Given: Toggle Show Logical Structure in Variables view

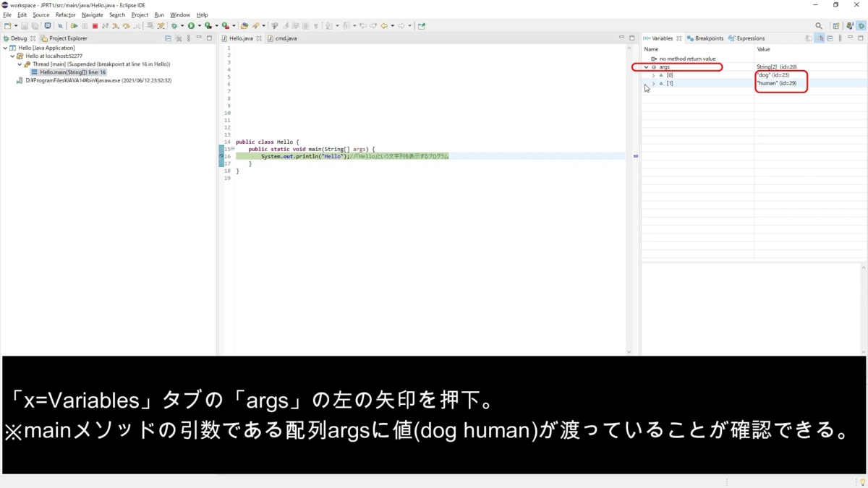Looking at the screenshot, I should click(820, 38).
